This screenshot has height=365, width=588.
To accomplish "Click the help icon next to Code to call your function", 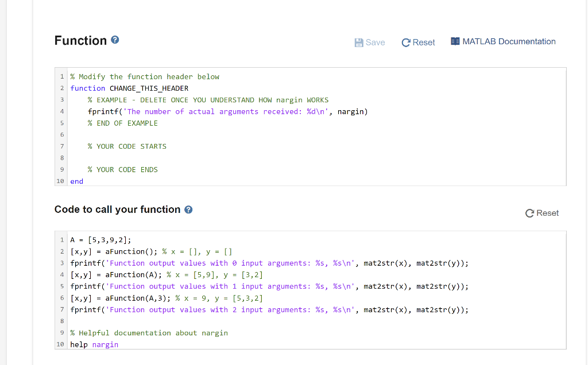I will 188,209.
